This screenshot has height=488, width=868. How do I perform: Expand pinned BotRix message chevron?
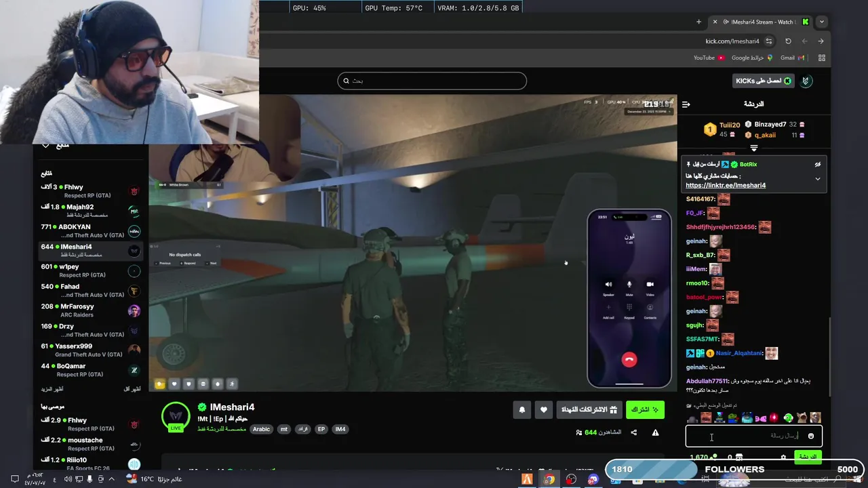pos(817,179)
